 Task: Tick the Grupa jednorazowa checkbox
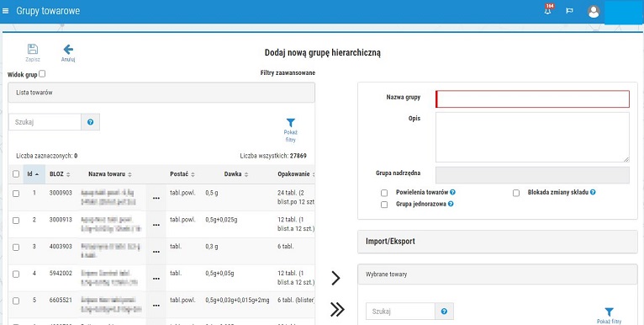click(384, 205)
